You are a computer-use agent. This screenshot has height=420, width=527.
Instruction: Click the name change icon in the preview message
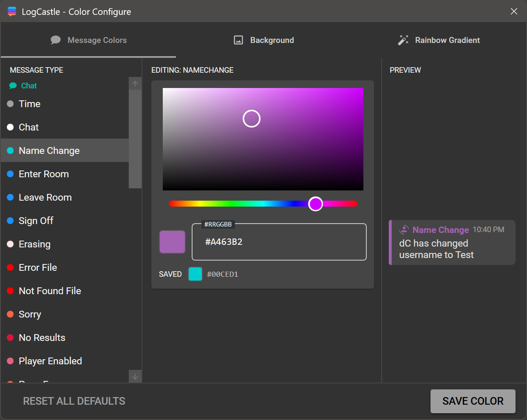[403, 230]
